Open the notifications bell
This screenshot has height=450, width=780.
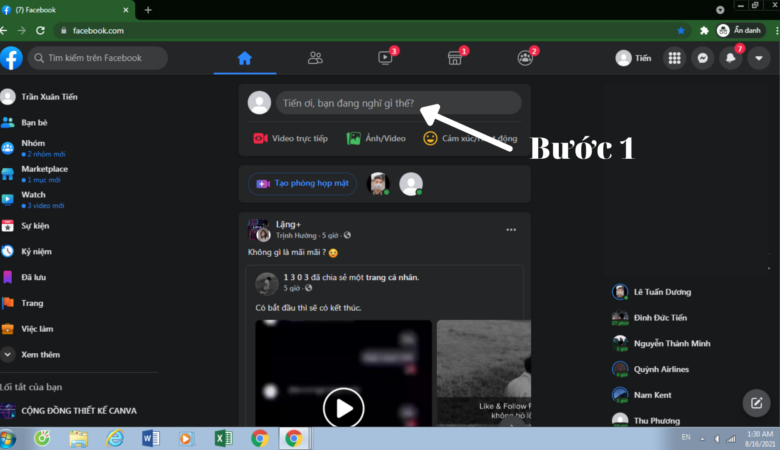point(730,58)
